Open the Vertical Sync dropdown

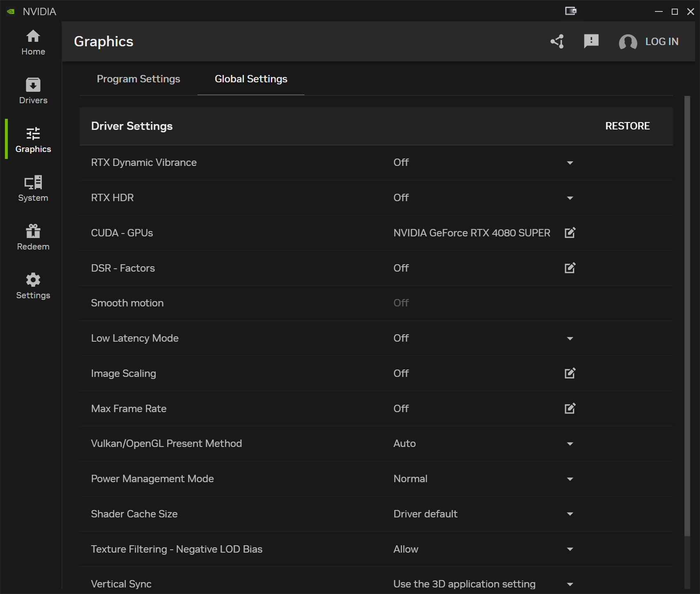(x=570, y=585)
